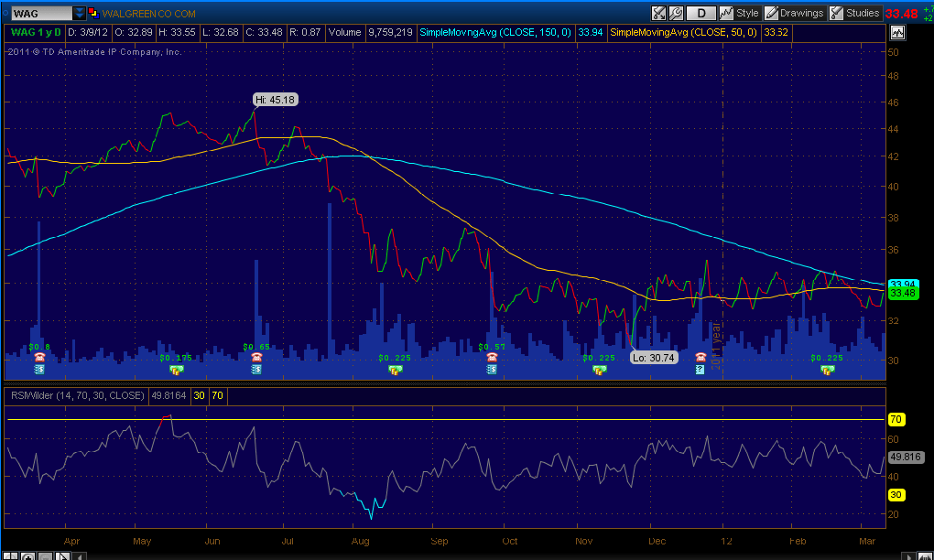Click the Hi: 45.18 price bubble
Viewport: 934px width, 560px height.
(x=276, y=100)
